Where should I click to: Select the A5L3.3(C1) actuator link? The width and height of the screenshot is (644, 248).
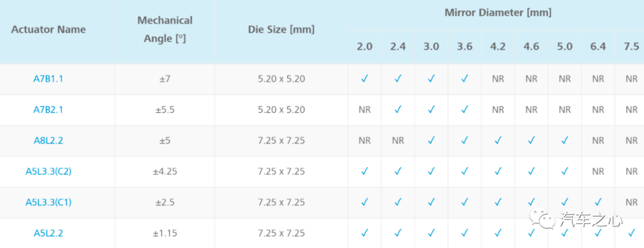tap(48, 202)
